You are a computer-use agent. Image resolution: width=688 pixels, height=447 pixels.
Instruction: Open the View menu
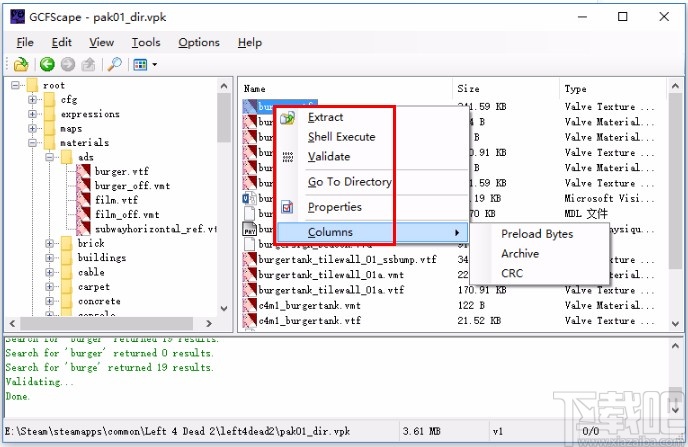101,43
